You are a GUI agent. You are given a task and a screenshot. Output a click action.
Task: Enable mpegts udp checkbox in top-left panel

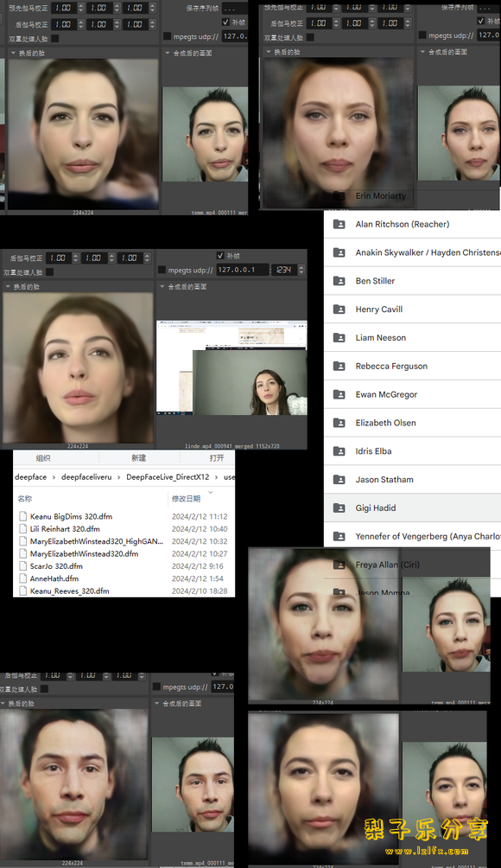tap(167, 36)
